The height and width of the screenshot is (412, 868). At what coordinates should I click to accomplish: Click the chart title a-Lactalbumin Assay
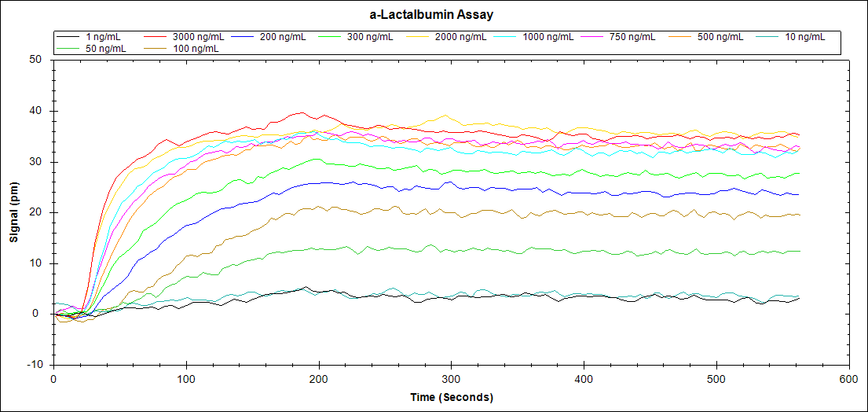click(x=434, y=15)
